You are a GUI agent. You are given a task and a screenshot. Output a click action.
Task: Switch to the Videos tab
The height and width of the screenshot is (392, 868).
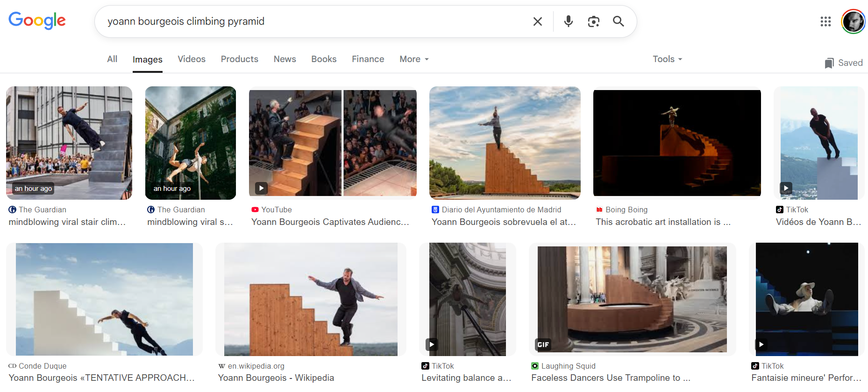pyautogui.click(x=192, y=59)
